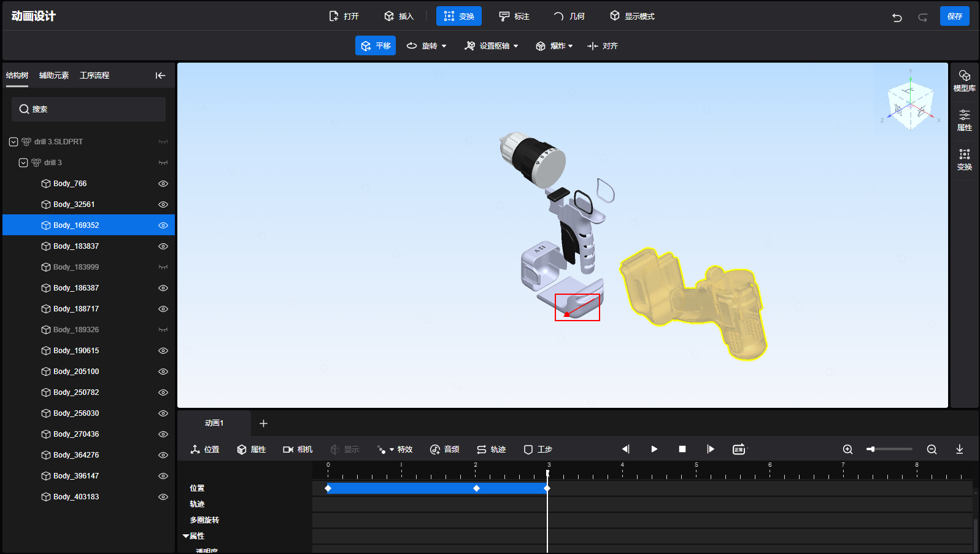Click the 音频 audio button
The image size is (980, 554).
click(445, 450)
